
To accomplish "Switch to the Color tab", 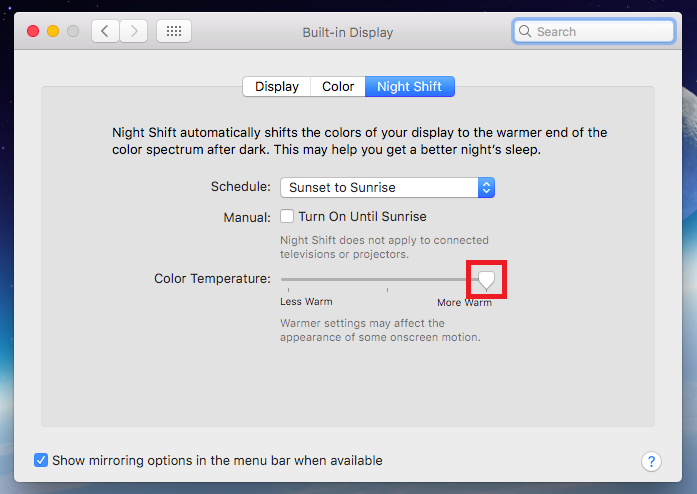I will [338, 86].
